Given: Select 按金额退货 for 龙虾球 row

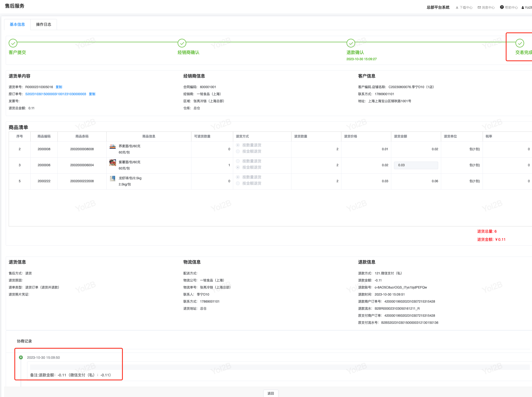Looking at the screenshot, I should click(x=238, y=183).
